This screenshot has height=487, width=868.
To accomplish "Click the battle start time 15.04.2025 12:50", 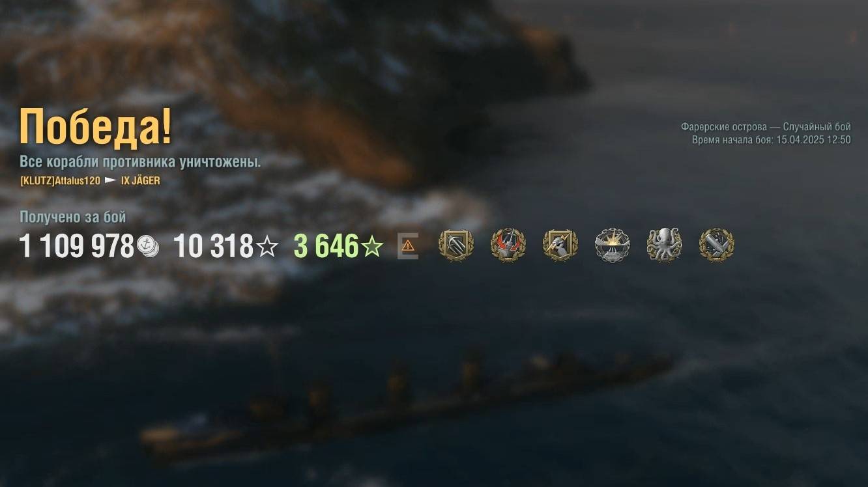I will click(x=813, y=140).
